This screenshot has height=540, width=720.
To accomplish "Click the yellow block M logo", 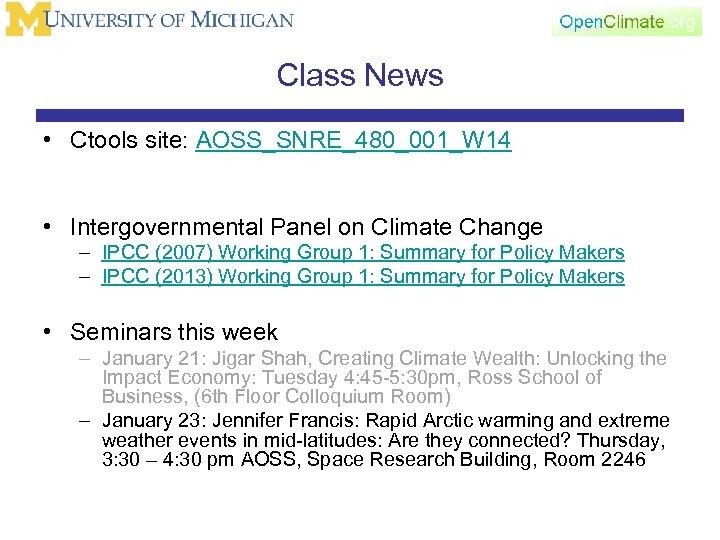I will 28,20.
